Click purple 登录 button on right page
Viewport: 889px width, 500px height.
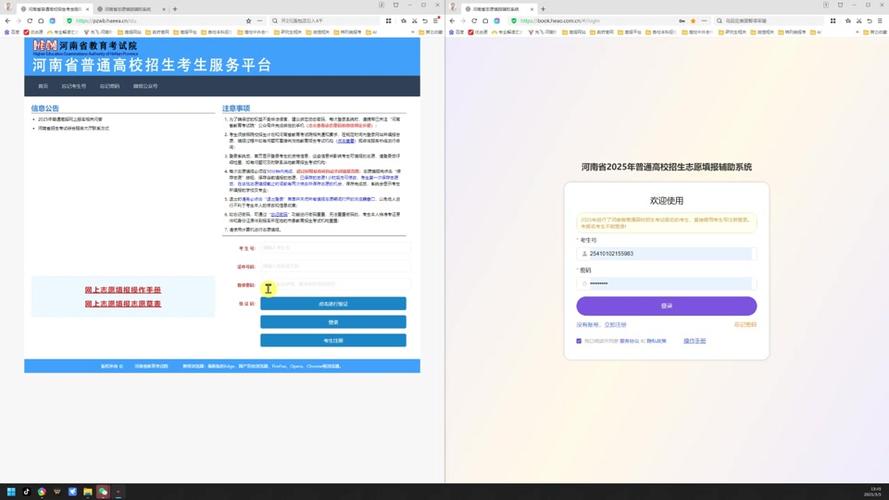666,306
